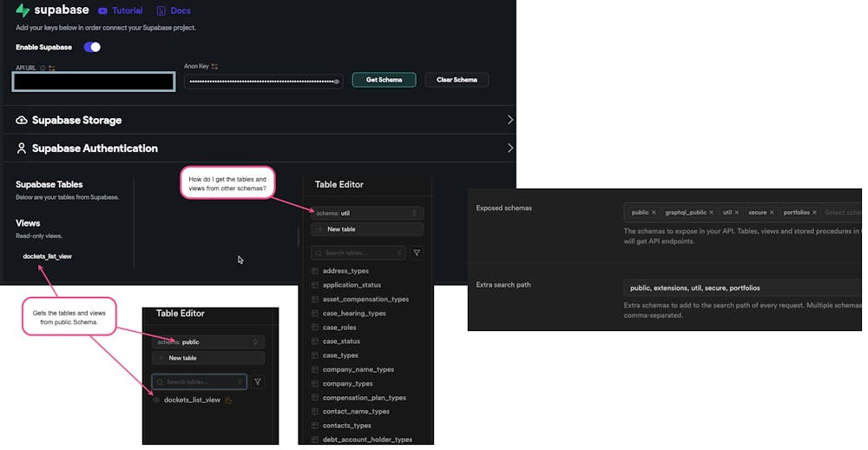Image resolution: width=868 pixels, height=450 pixels.
Task: Click table icon for application_status
Action: tap(315, 285)
